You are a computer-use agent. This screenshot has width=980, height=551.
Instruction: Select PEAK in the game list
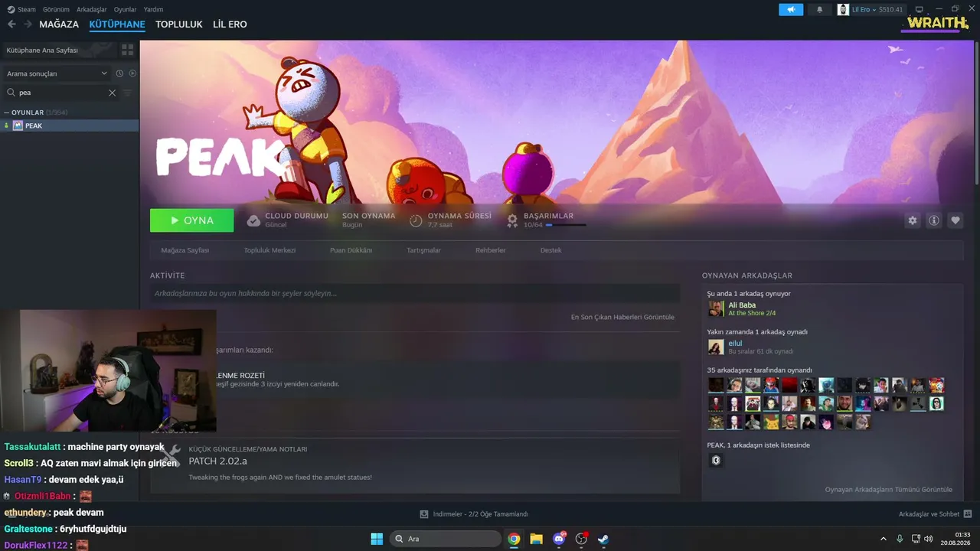tap(69, 126)
